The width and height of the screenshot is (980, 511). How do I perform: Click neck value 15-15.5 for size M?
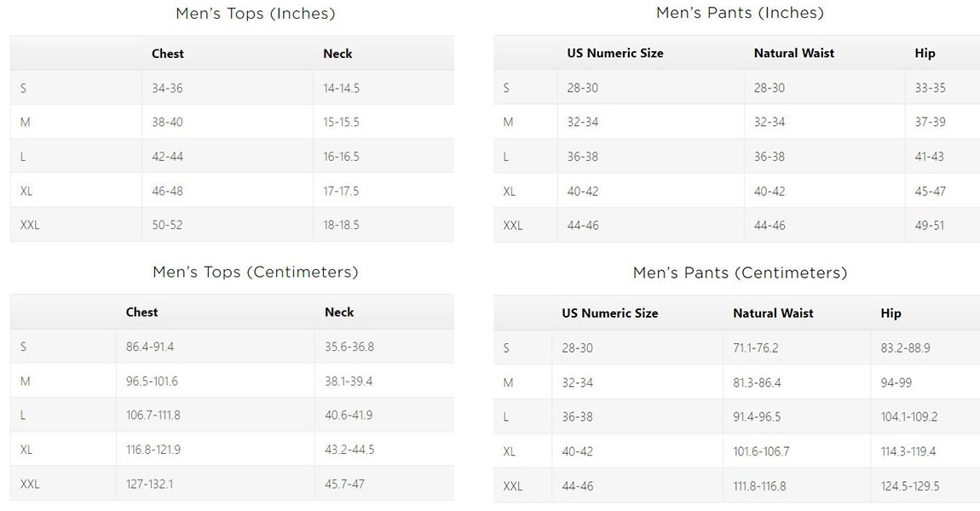[341, 123]
